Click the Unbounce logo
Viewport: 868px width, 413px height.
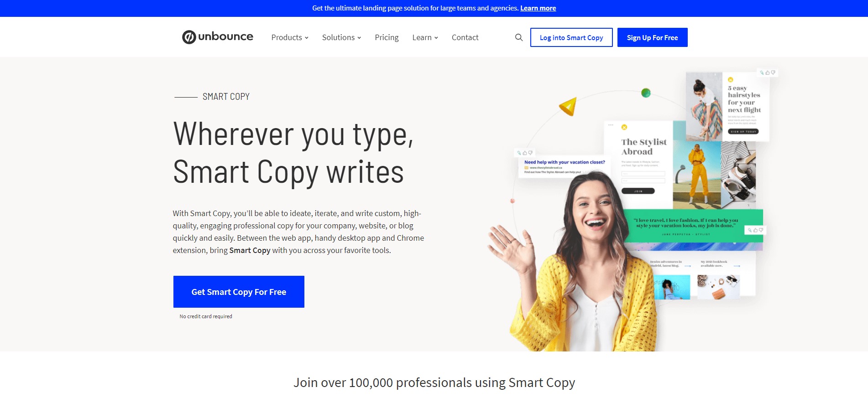click(218, 37)
